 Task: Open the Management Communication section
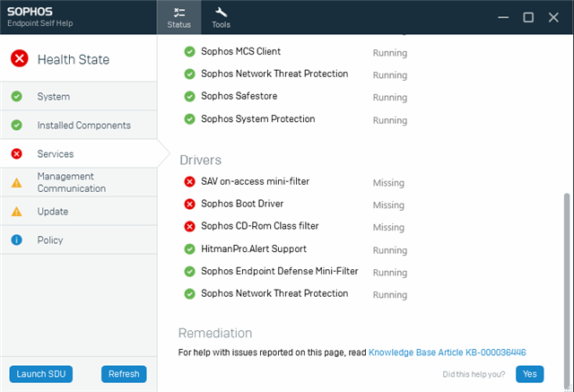tap(78, 182)
